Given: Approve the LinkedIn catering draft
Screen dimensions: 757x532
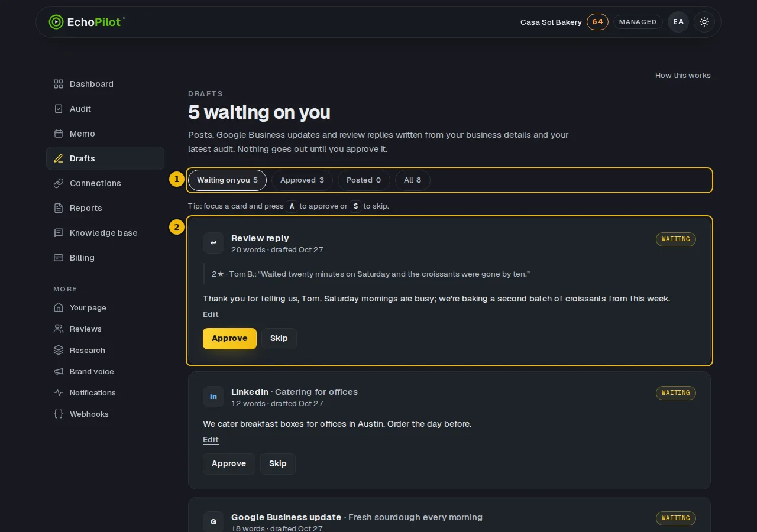Looking at the screenshot, I should [x=229, y=464].
